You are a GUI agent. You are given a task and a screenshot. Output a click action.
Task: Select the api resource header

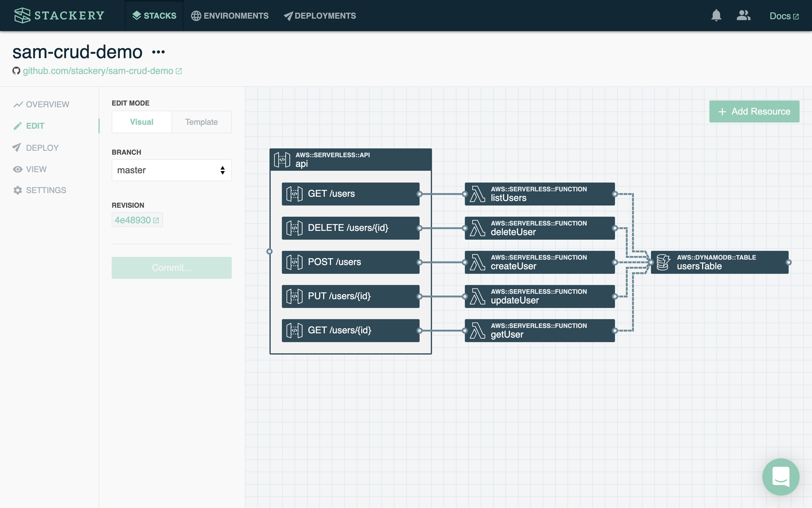pyautogui.click(x=351, y=159)
